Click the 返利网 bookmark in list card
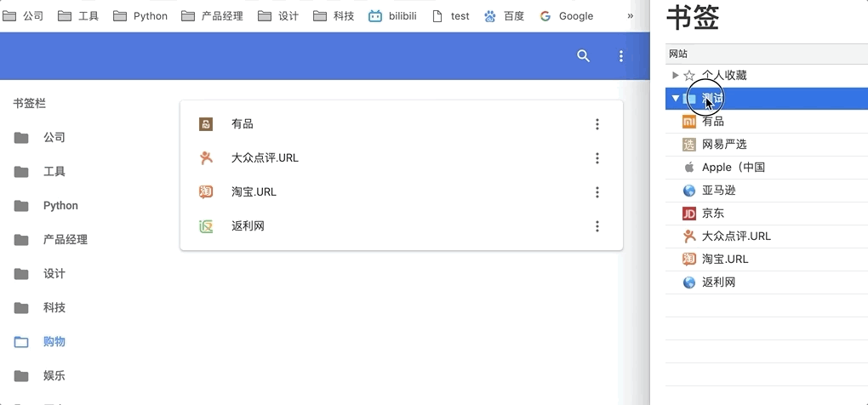The image size is (868, 405). click(x=402, y=226)
